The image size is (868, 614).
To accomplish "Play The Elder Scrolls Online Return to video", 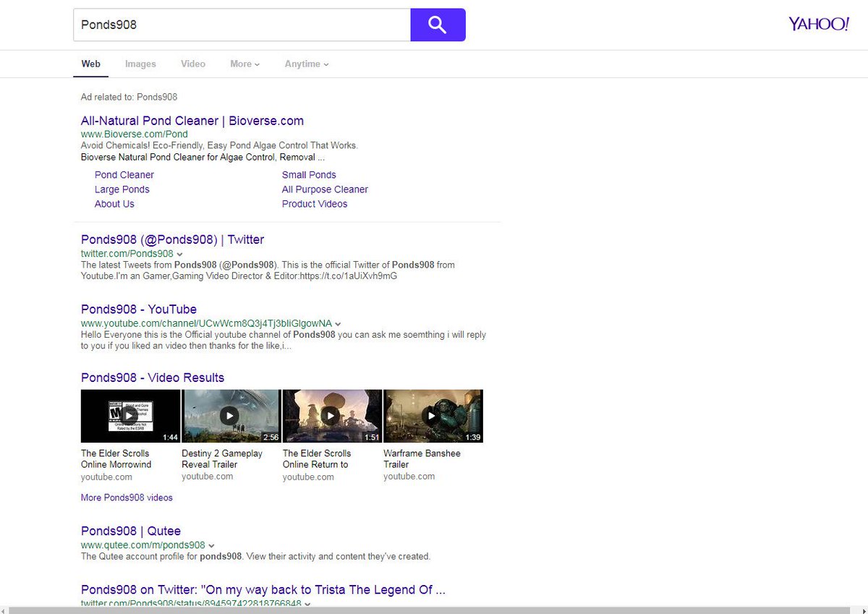I will 332,416.
